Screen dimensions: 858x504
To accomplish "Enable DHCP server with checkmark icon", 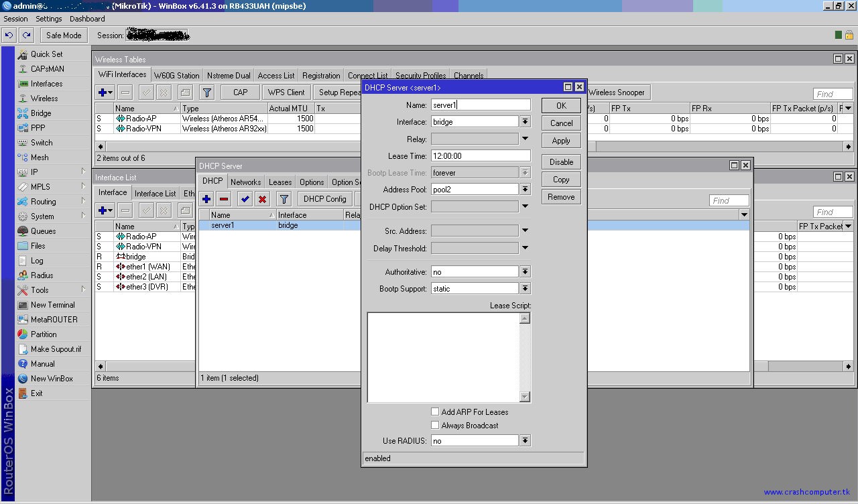I will point(245,199).
